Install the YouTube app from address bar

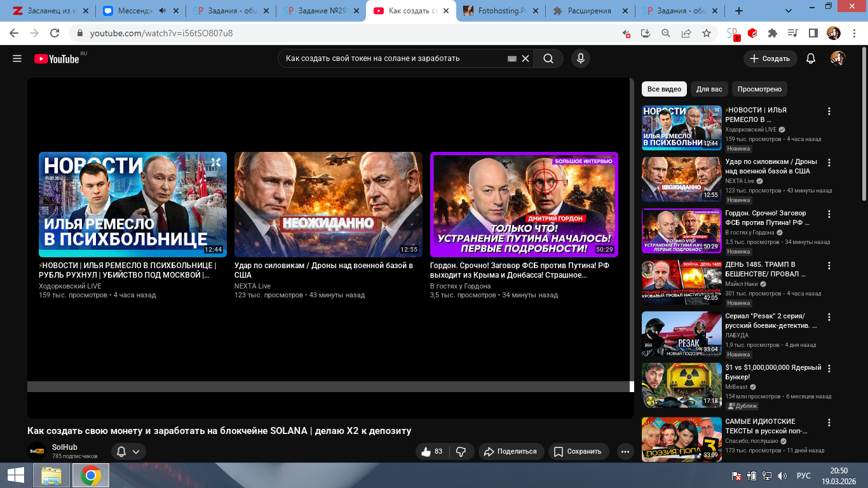[x=646, y=33]
